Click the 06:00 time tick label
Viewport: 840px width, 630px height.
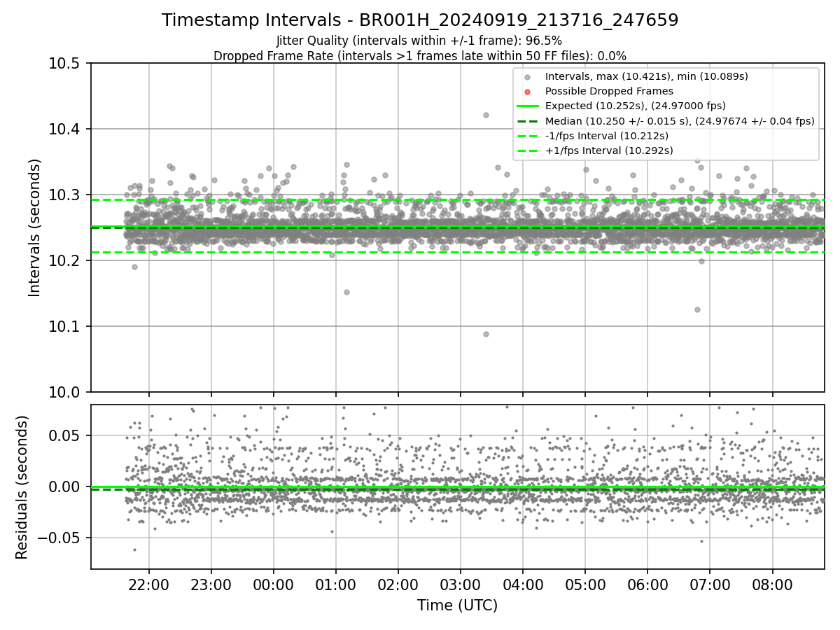point(647,584)
